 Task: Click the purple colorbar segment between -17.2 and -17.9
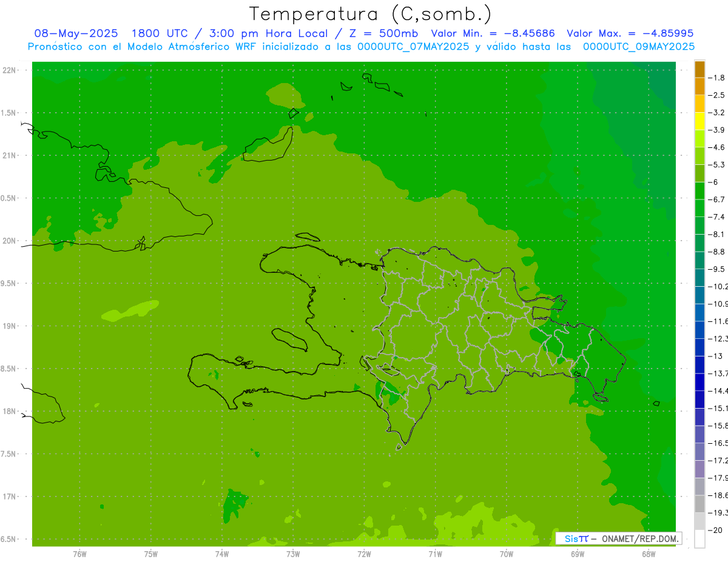click(x=699, y=469)
